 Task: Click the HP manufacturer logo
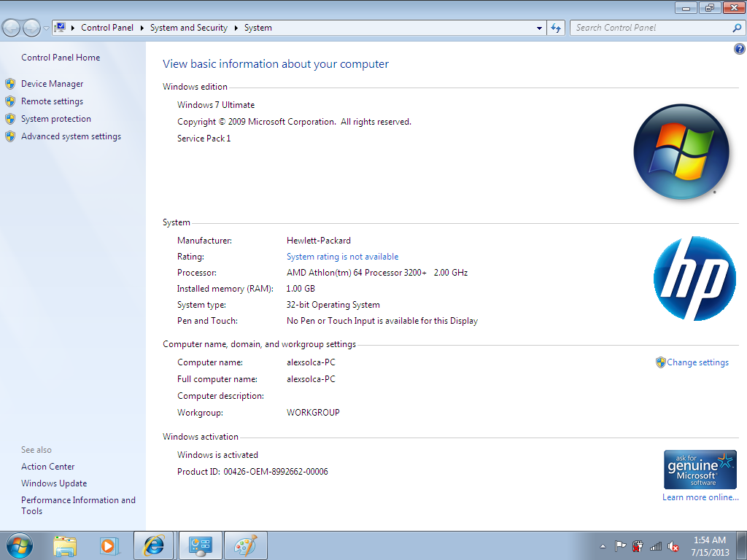click(695, 278)
